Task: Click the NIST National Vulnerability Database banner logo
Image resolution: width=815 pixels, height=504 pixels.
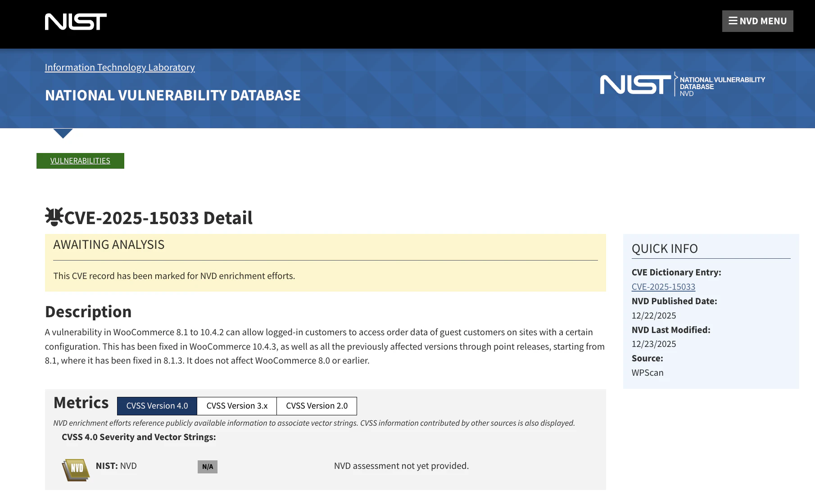Action: (683, 84)
